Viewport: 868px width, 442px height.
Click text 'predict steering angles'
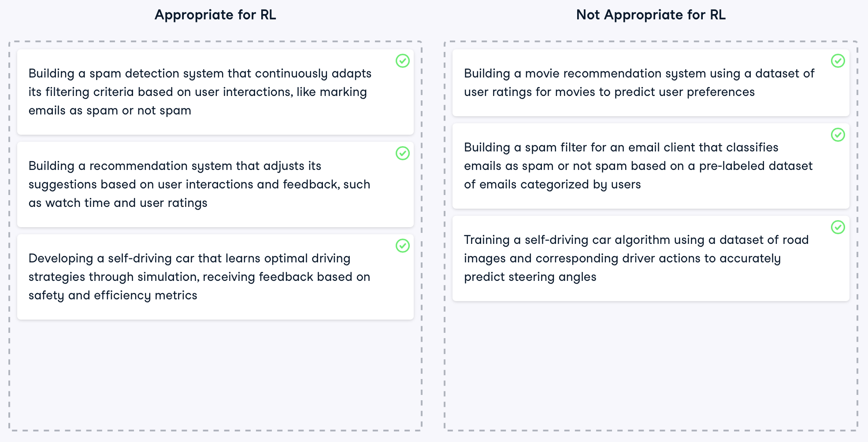click(x=530, y=277)
